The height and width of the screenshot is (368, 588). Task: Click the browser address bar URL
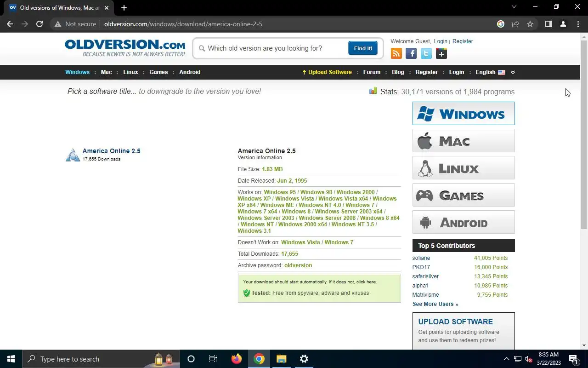click(x=183, y=24)
